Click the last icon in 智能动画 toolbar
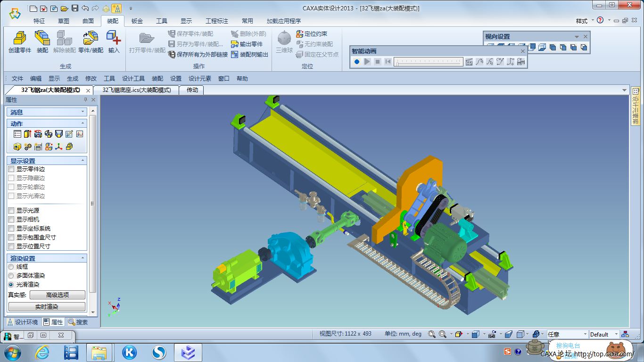The height and width of the screenshot is (362, 644). 521,61
